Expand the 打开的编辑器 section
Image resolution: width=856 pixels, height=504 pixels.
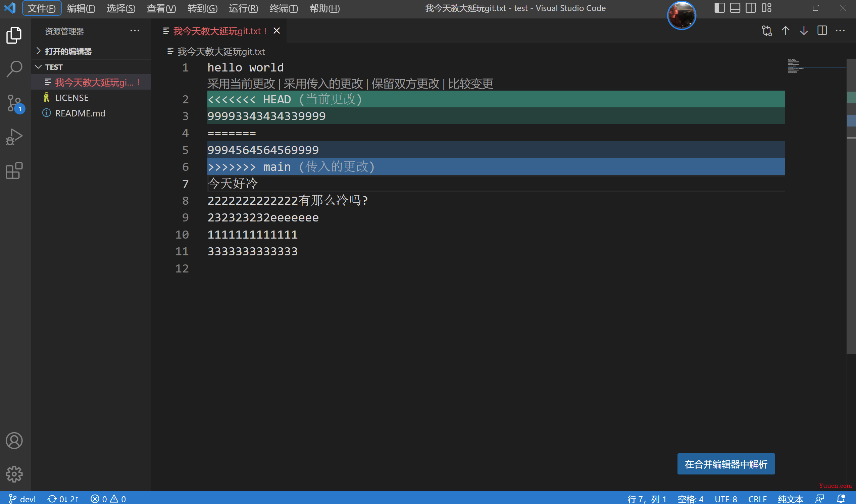pos(91,51)
